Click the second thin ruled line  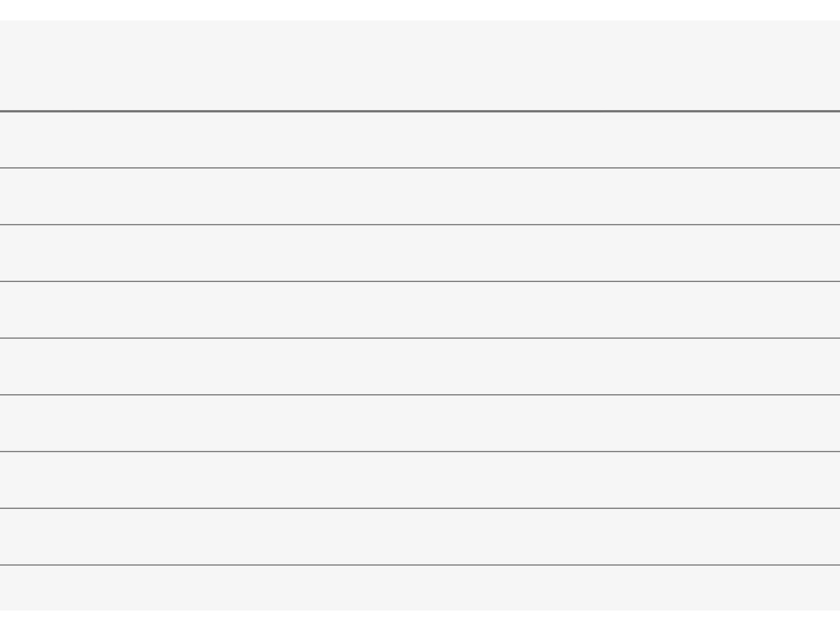[420, 224]
